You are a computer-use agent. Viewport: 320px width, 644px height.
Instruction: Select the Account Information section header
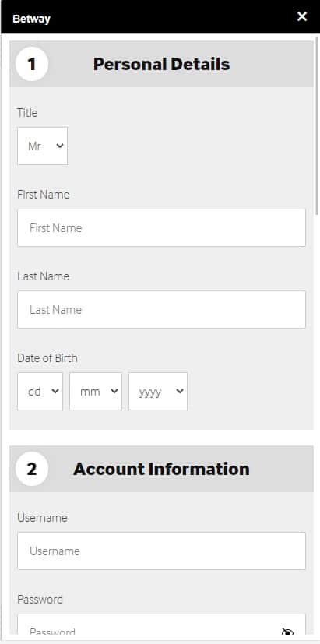pos(161,469)
